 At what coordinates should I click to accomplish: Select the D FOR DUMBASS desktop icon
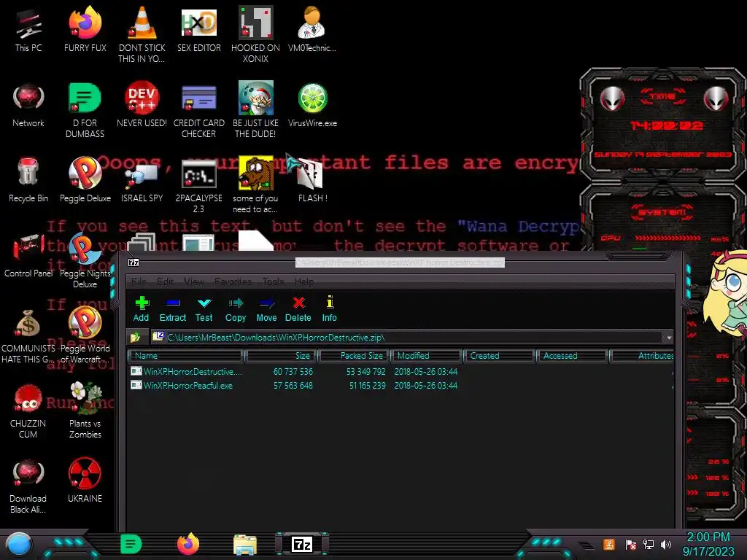point(85,109)
